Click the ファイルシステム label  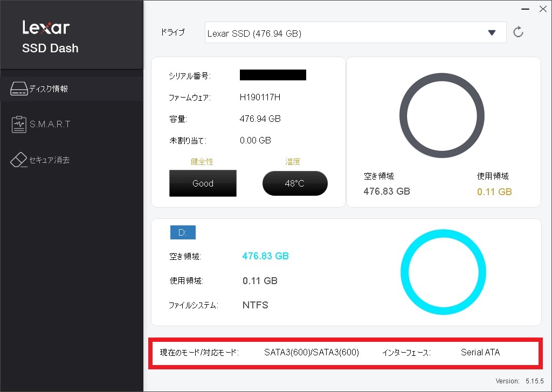tap(194, 305)
